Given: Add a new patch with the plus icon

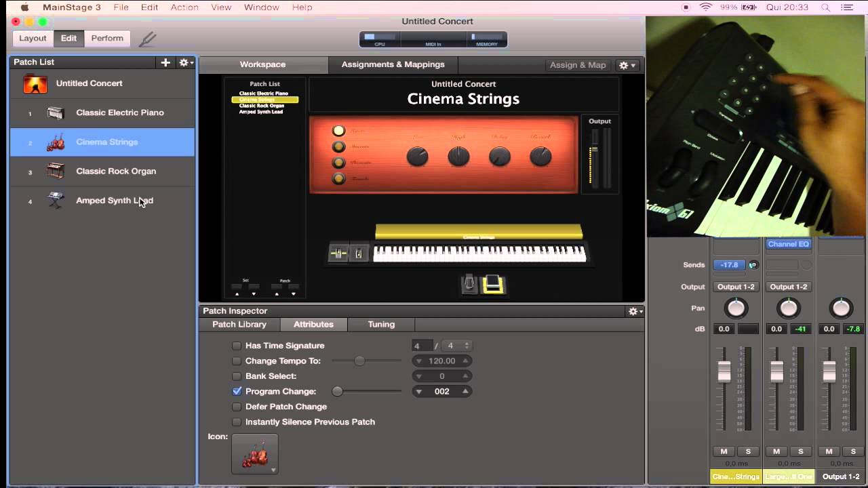Looking at the screenshot, I should 165,62.
